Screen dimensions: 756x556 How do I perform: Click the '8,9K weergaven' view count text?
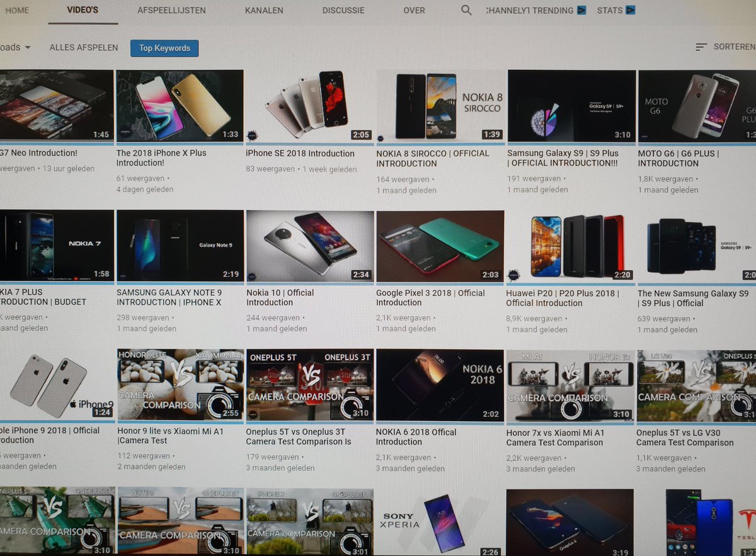click(x=534, y=319)
